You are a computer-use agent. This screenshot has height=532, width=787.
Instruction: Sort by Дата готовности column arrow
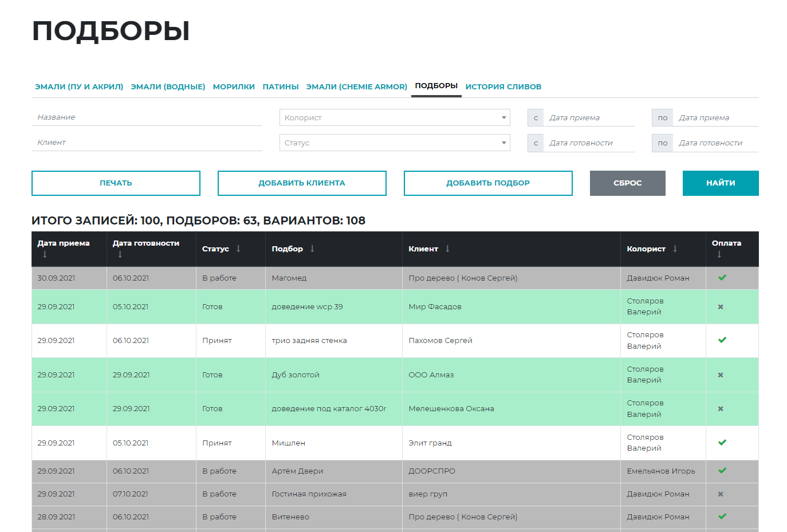point(120,255)
